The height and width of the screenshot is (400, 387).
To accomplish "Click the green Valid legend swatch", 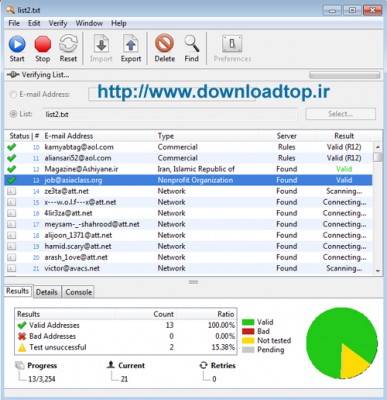I will 248,322.
